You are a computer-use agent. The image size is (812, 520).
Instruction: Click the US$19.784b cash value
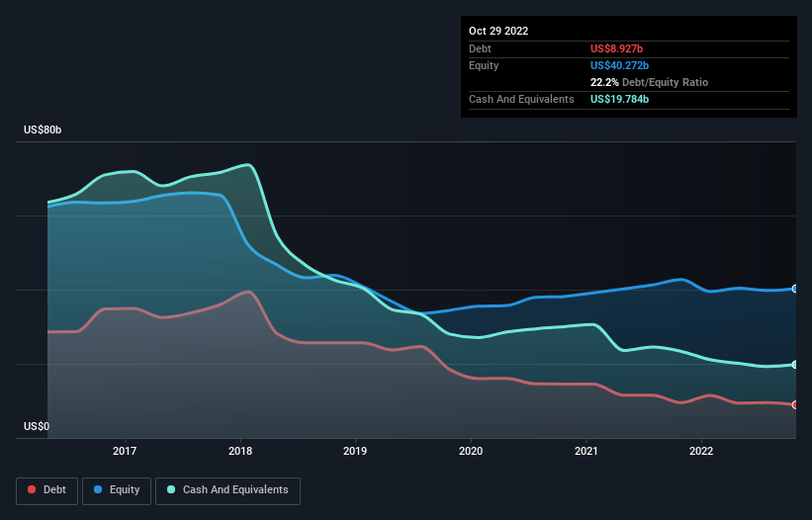pyautogui.click(x=619, y=99)
